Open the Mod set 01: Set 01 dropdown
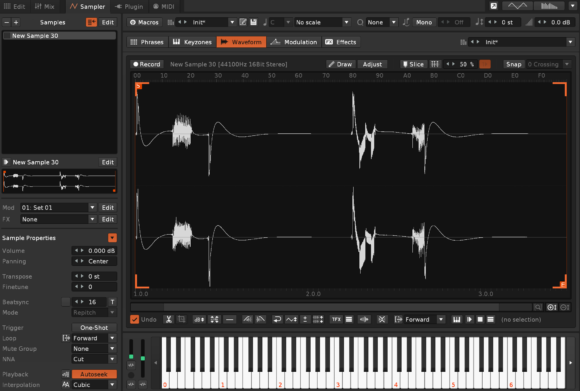This screenshot has height=391, width=580. (x=58, y=208)
